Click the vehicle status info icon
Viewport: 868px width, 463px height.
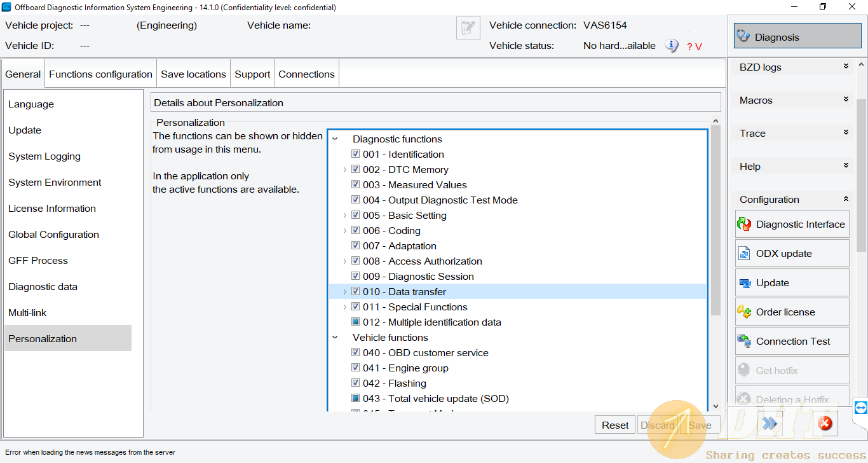click(x=671, y=46)
